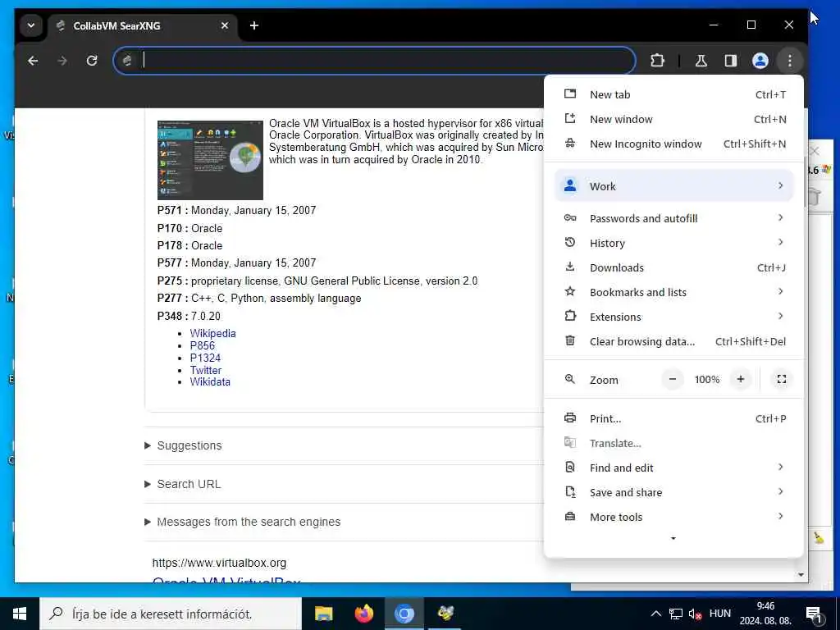The height and width of the screenshot is (630, 840).
Task: Click the Windows taskbar search box
Action: tap(171, 614)
